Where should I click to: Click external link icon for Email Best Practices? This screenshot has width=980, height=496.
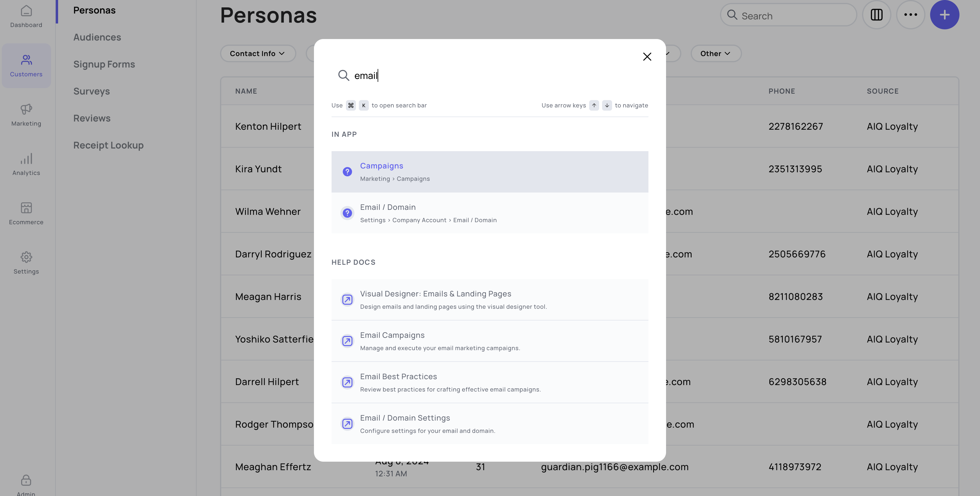(x=347, y=382)
